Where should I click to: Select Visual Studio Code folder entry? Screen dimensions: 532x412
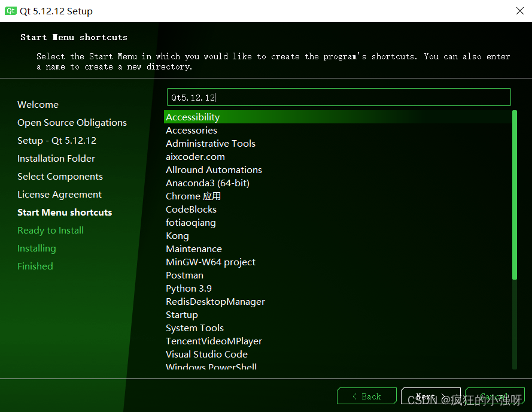[338, 355]
